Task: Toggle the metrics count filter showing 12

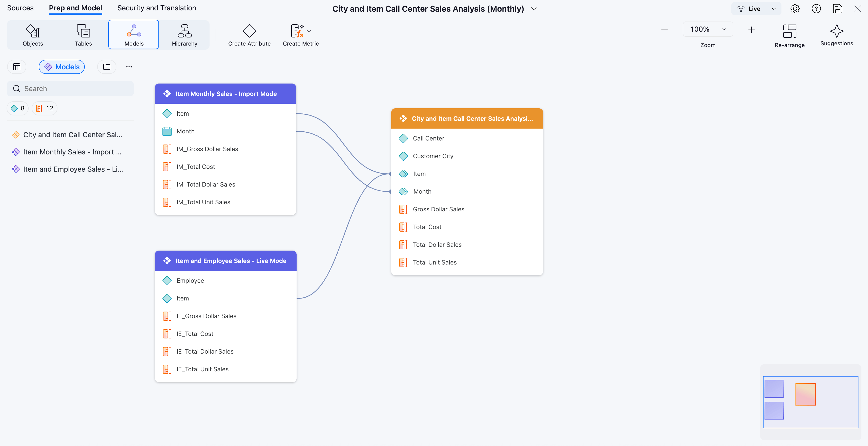Action: tap(45, 108)
